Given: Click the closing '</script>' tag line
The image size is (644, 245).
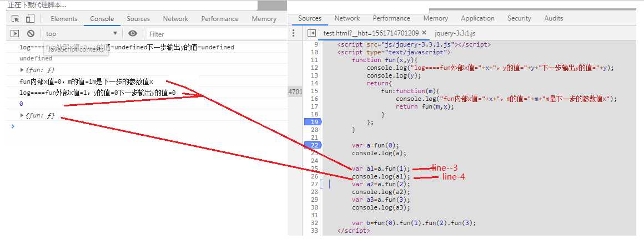Looking at the screenshot, I should pyautogui.click(x=354, y=231).
